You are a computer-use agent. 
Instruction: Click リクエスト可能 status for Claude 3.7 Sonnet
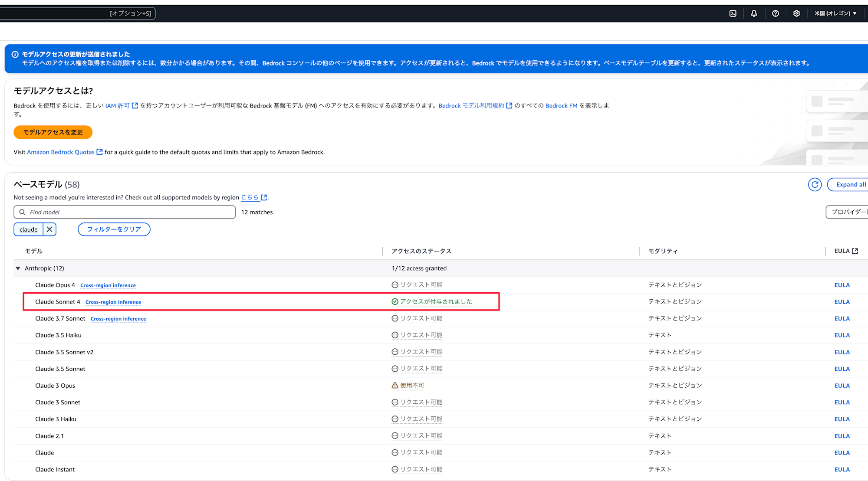pos(417,318)
